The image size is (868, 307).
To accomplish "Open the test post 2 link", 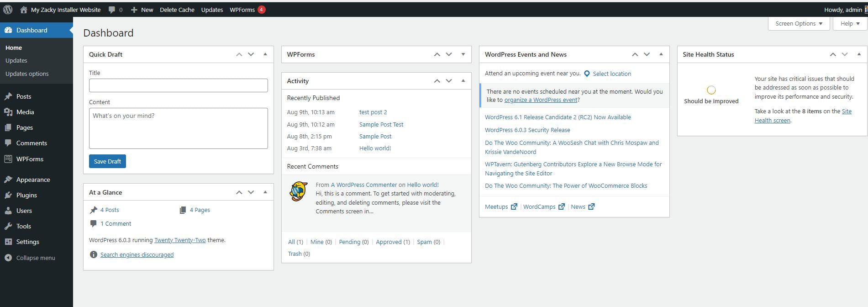I will (373, 112).
